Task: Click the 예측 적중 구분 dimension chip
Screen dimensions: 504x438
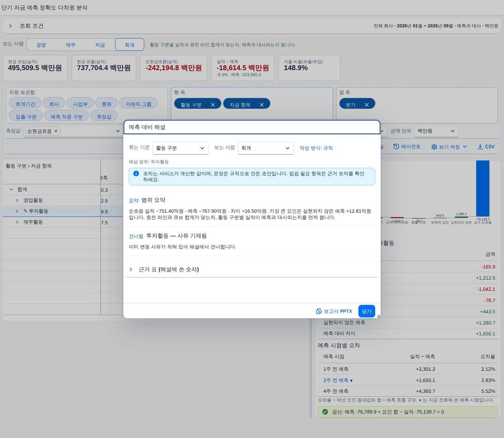Action: pos(66,116)
